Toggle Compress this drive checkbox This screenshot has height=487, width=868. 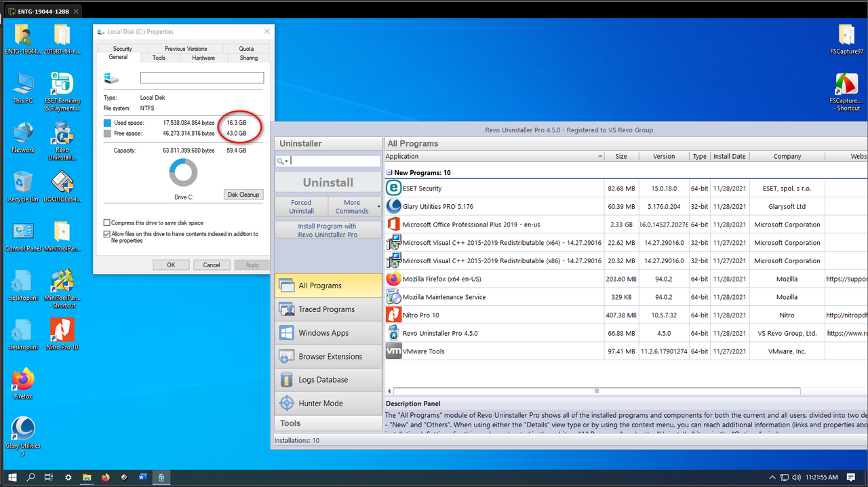107,222
